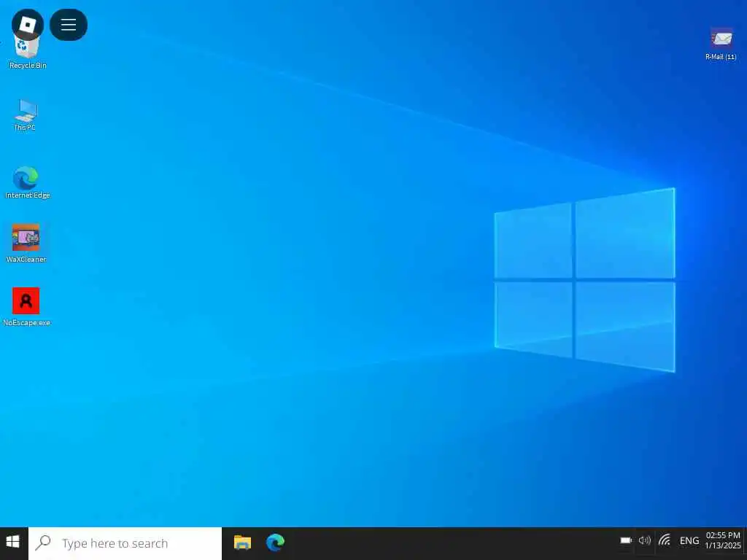Open the hamburger menu button
Screen dimensions: 747x560
pyautogui.click(x=69, y=24)
